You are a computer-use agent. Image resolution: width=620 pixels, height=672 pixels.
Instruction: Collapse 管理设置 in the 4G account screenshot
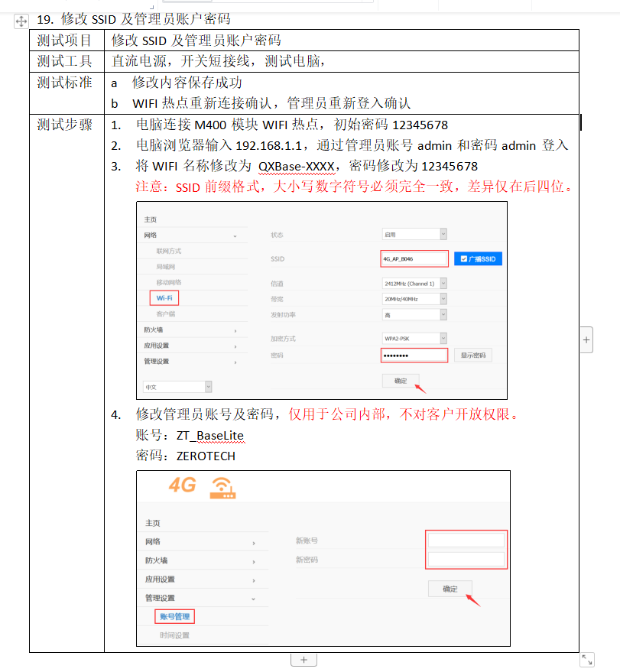point(253,599)
